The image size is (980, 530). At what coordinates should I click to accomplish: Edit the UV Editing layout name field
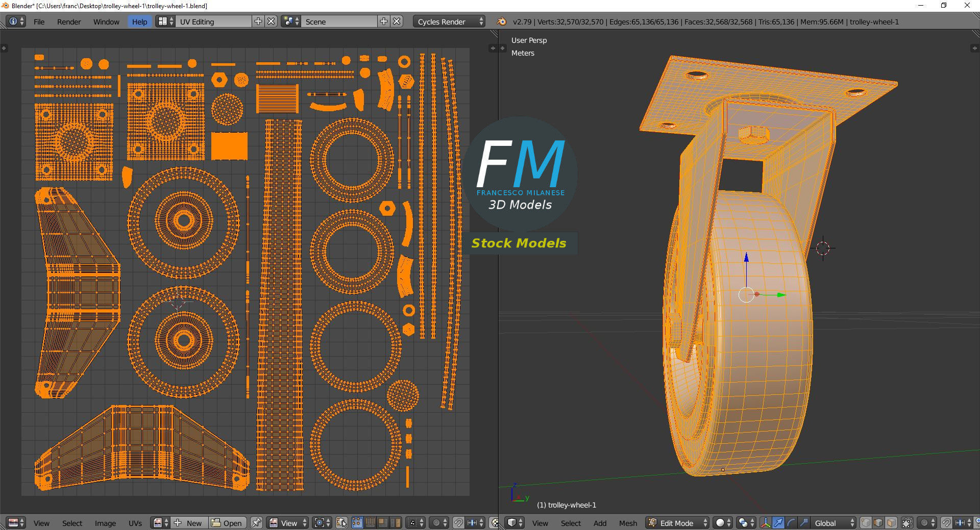213,21
